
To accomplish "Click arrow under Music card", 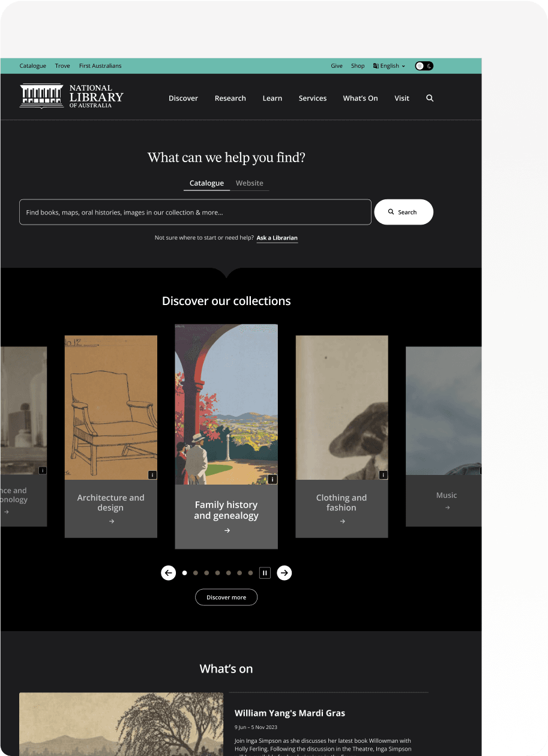I will coord(447,508).
